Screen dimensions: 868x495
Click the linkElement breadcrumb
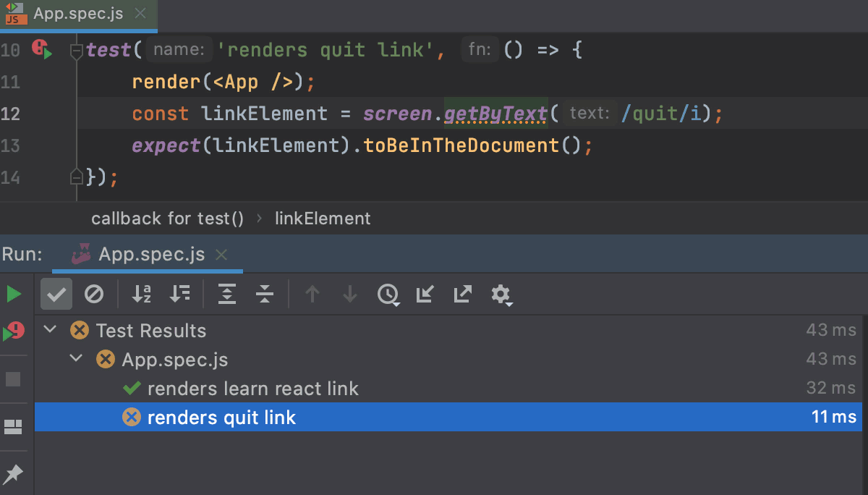coord(323,218)
